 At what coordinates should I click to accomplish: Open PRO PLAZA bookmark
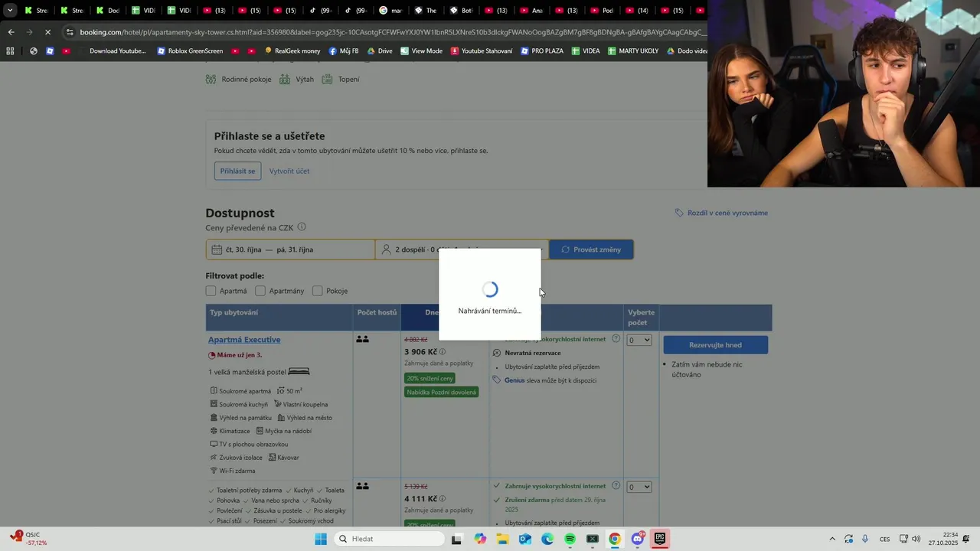tap(542, 51)
